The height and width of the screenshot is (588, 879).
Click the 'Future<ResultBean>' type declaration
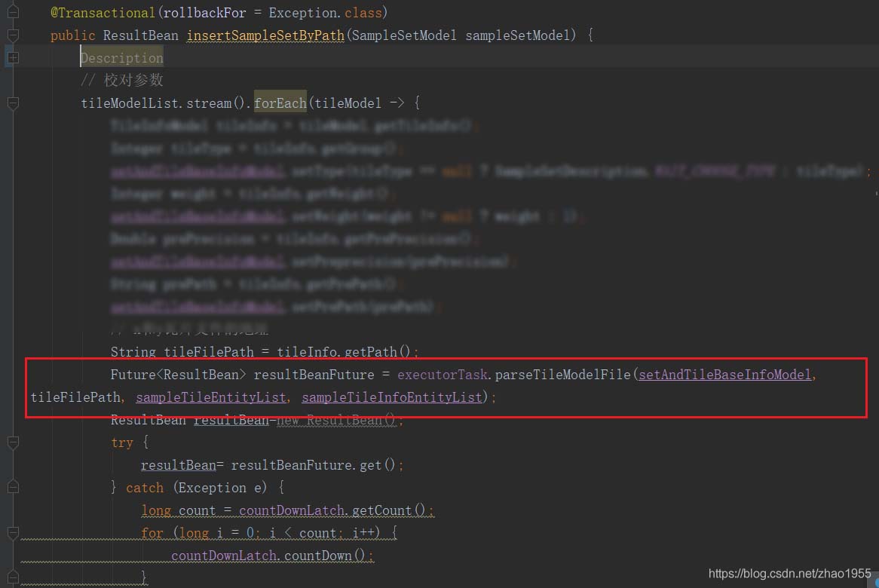[x=178, y=375]
